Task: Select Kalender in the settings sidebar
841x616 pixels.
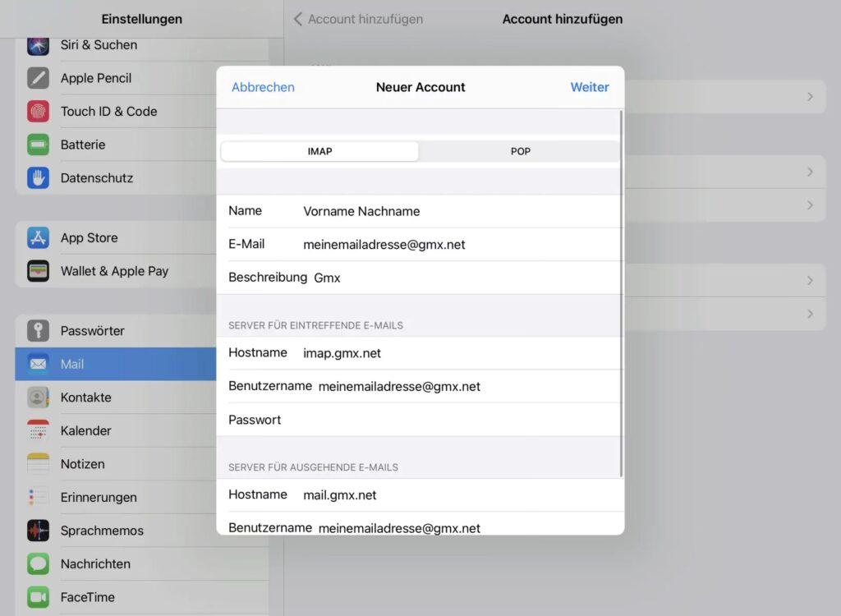Action: click(x=85, y=430)
